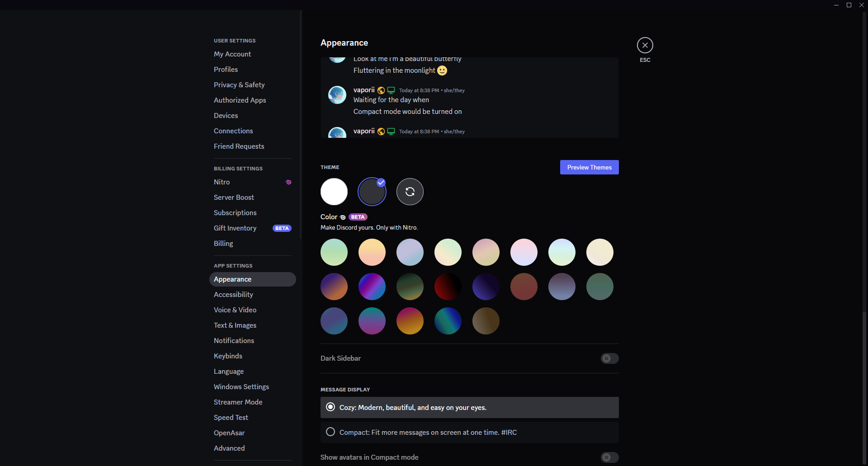Open Streamer Mode settings
Screen dimensions: 868x466
tap(253, 402)
